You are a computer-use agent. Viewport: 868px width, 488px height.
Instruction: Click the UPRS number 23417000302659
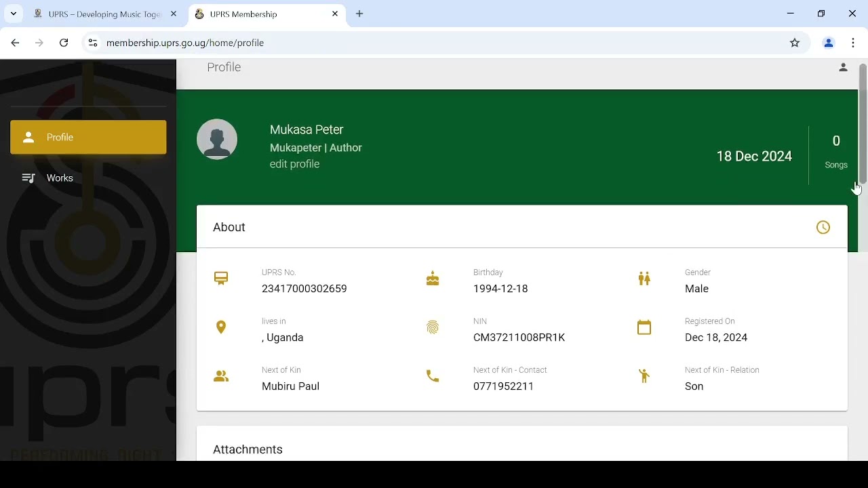click(x=304, y=289)
